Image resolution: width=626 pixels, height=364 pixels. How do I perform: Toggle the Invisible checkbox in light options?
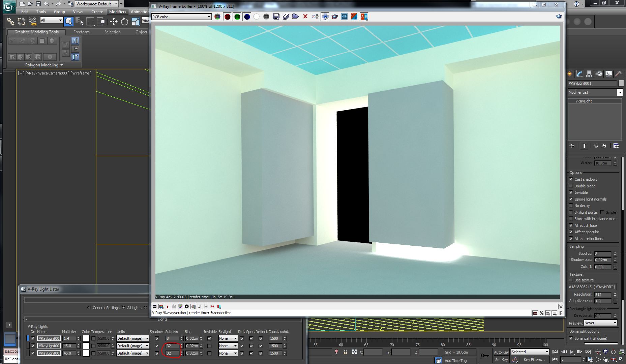tap(571, 192)
